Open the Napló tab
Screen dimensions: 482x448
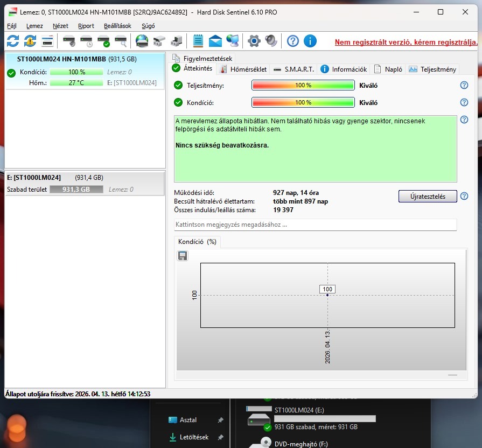click(x=388, y=69)
